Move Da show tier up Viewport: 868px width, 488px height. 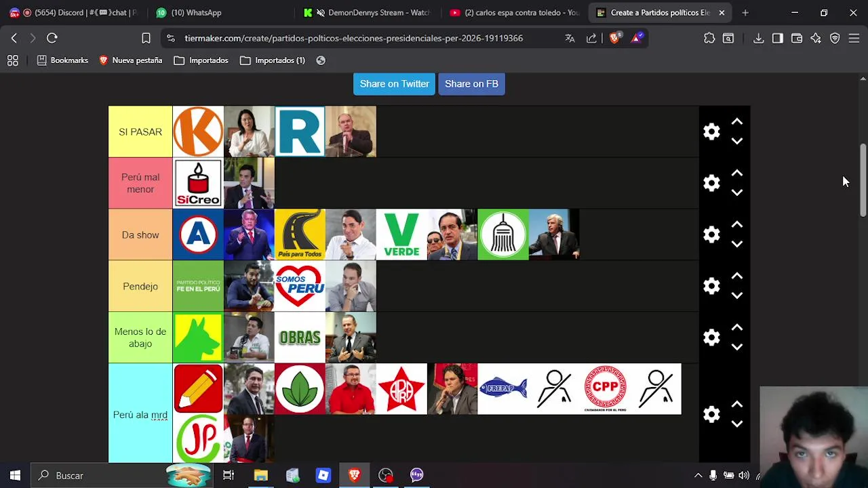pyautogui.click(x=737, y=225)
